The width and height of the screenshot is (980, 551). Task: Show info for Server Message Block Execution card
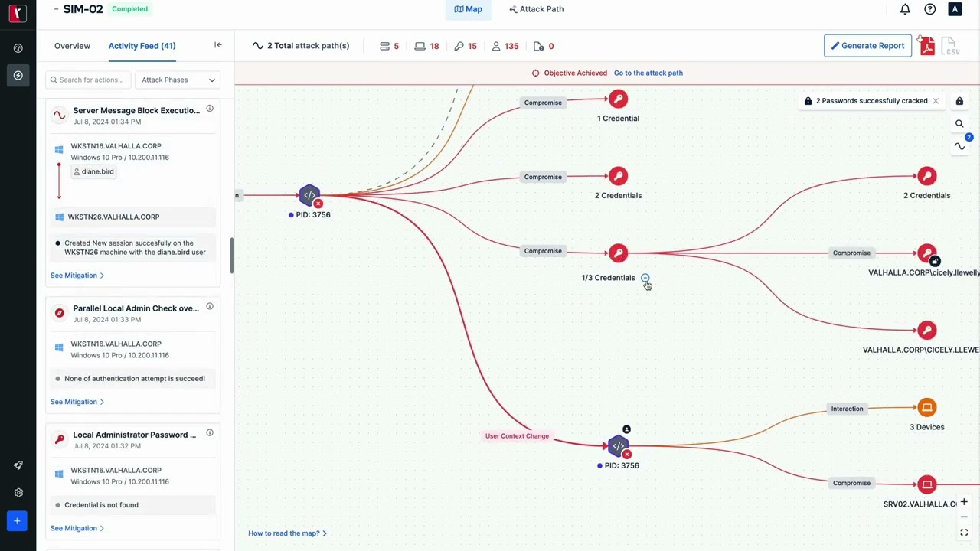click(210, 109)
